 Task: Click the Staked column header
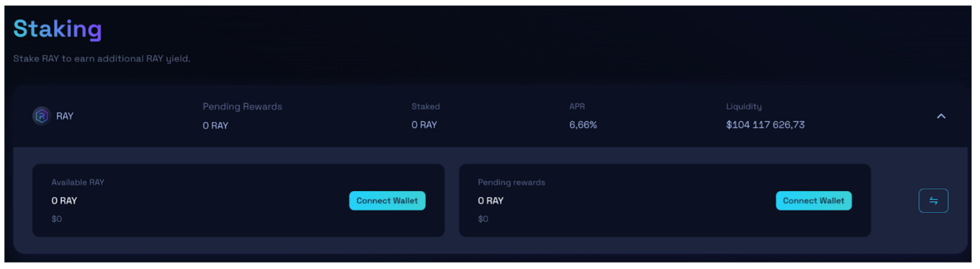(425, 106)
